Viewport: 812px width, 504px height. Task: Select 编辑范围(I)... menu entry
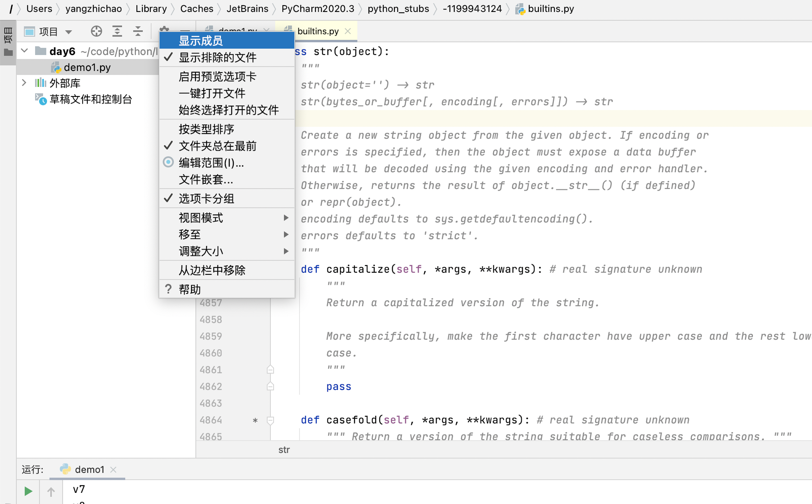pyautogui.click(x=227, y=163)
